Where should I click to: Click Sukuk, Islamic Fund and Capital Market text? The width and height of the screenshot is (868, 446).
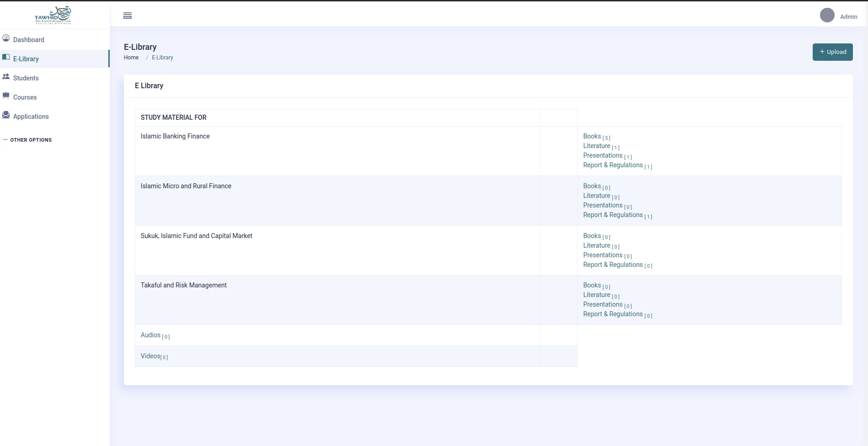(197, 236)
